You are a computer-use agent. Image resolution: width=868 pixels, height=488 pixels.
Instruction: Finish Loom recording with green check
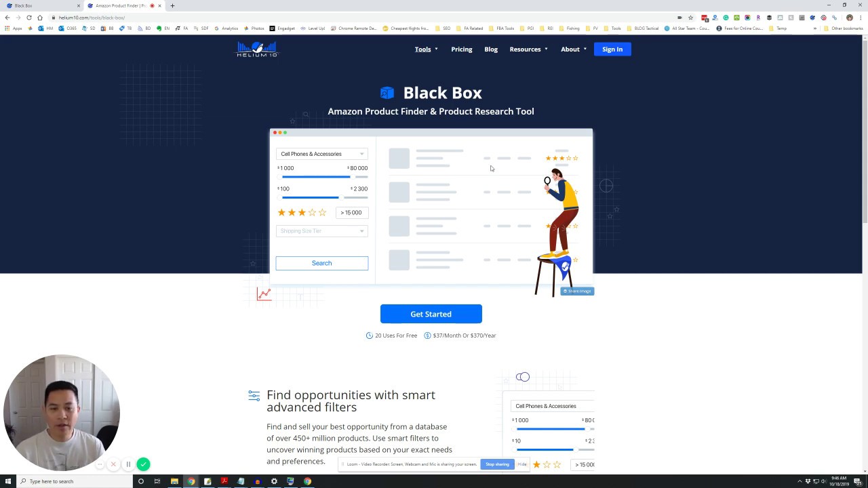tap(143, 464)
